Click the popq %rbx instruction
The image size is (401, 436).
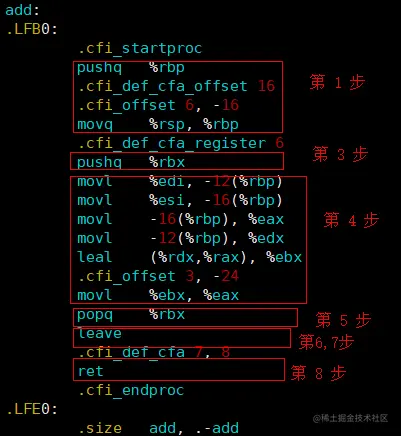pyautogui.click(x=131, y=315)
